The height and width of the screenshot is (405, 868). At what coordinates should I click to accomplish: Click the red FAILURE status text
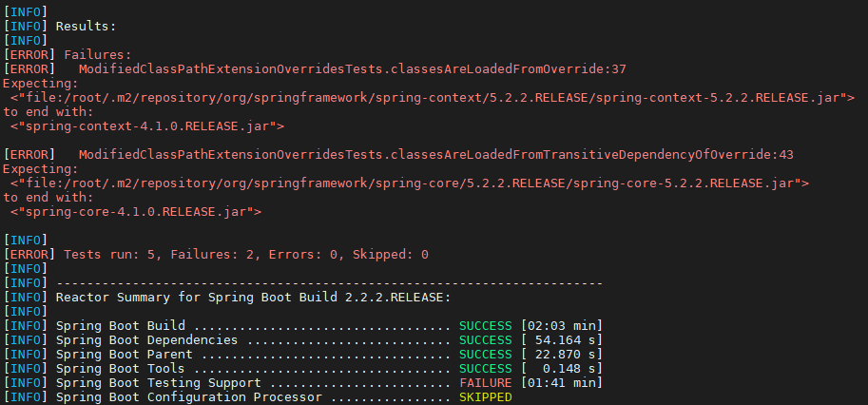coord(486,383)
